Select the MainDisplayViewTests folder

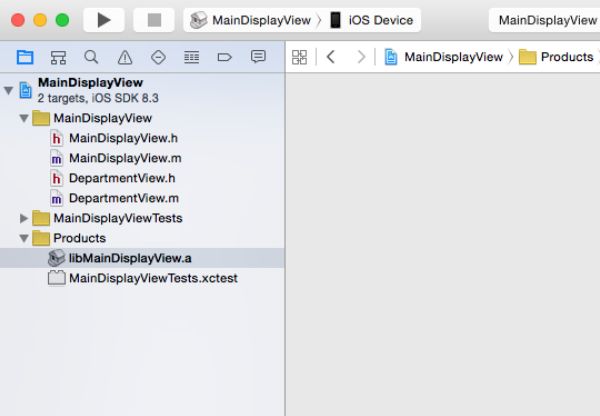point(142,218)
